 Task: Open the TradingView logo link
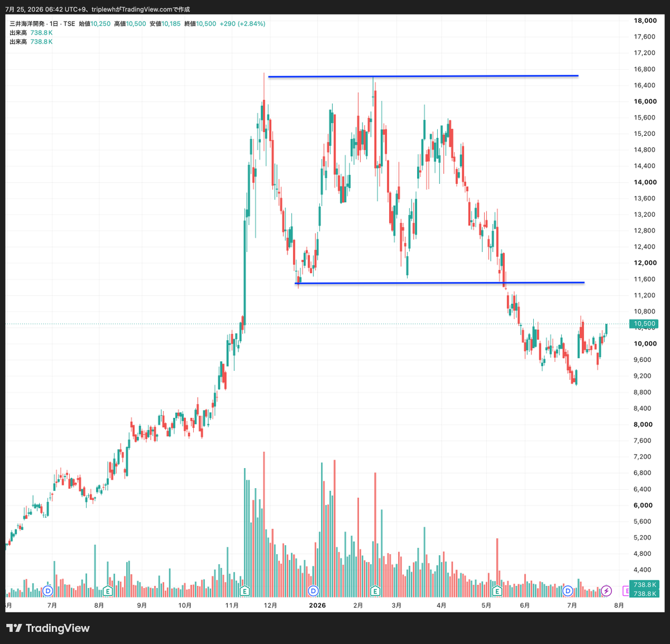point(48,628)
